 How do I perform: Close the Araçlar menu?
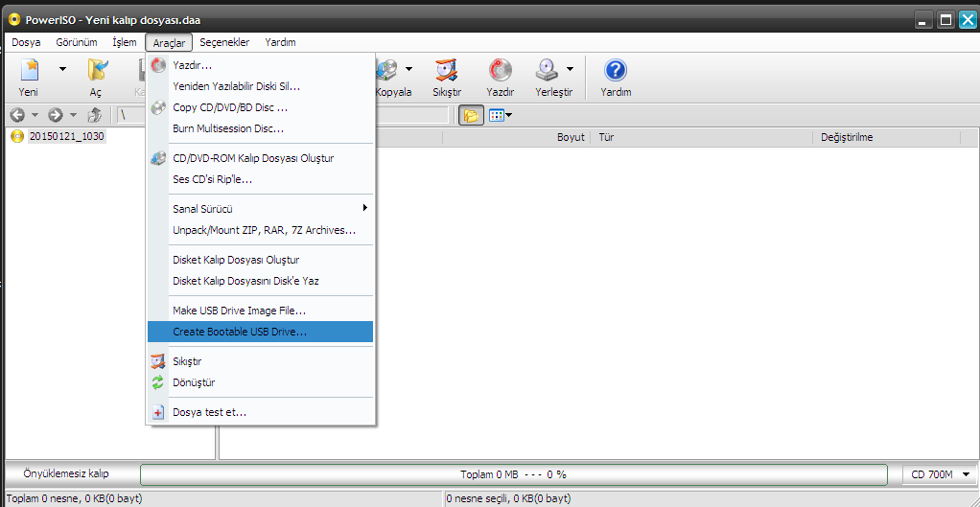pyautogui.click(x=169, y=42)
